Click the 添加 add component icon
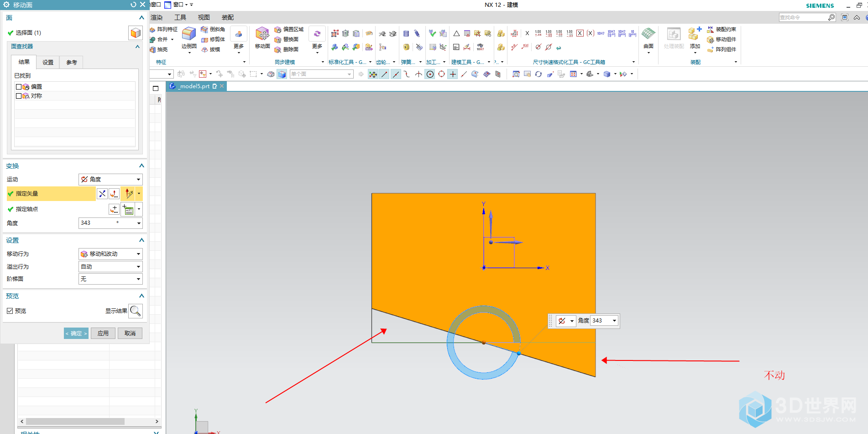The width and height of the screenshot is (868, 434). click(695, 34)
